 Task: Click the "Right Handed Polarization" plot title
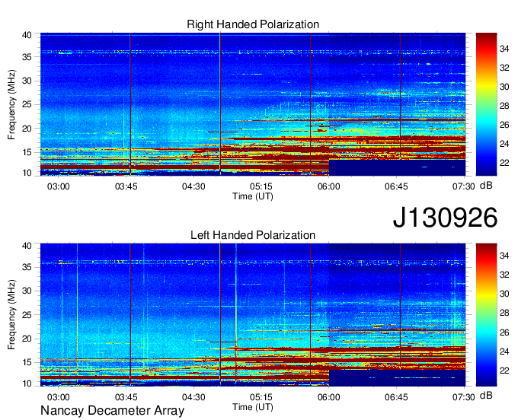tap(253, 24)
